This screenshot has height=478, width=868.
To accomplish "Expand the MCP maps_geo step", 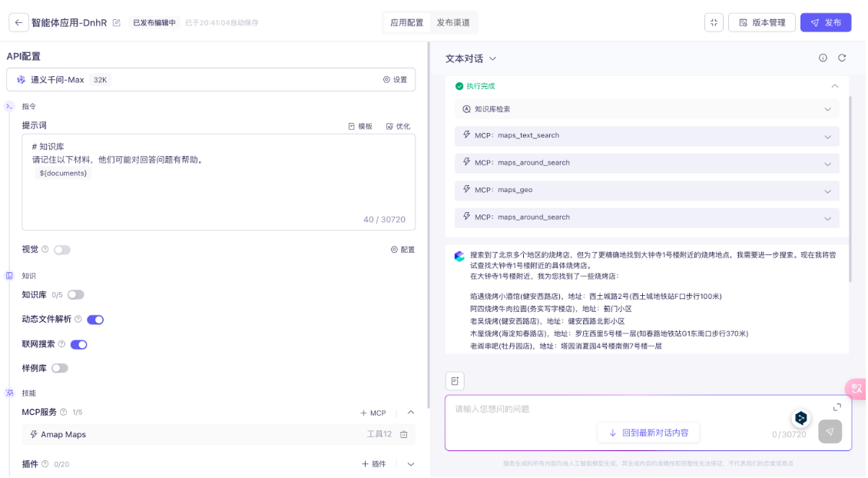I will point(827,191).
